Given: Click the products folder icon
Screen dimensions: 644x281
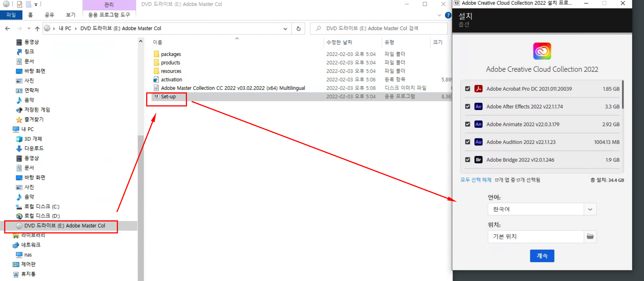Looking at the screenshot, I should click(156, 63).
